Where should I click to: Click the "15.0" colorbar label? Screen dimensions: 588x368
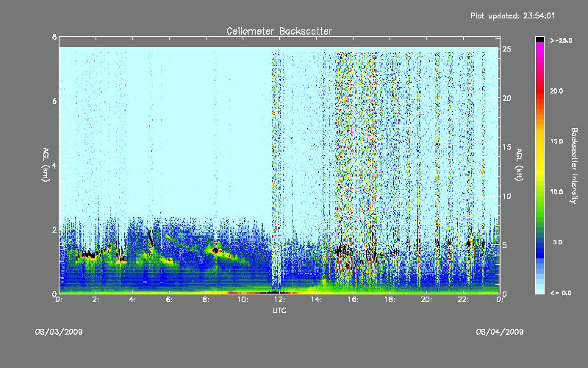556,141
